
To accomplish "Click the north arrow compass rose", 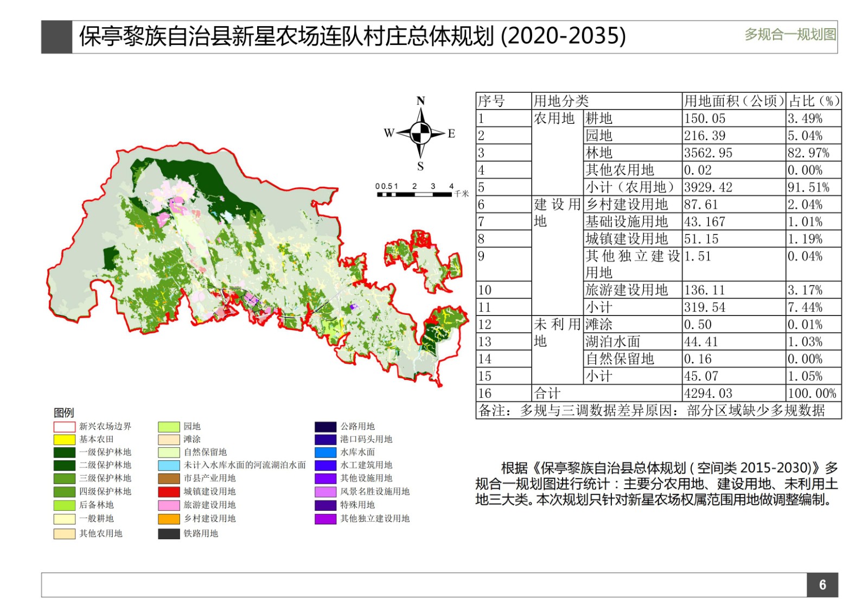I will pos(420,132).
